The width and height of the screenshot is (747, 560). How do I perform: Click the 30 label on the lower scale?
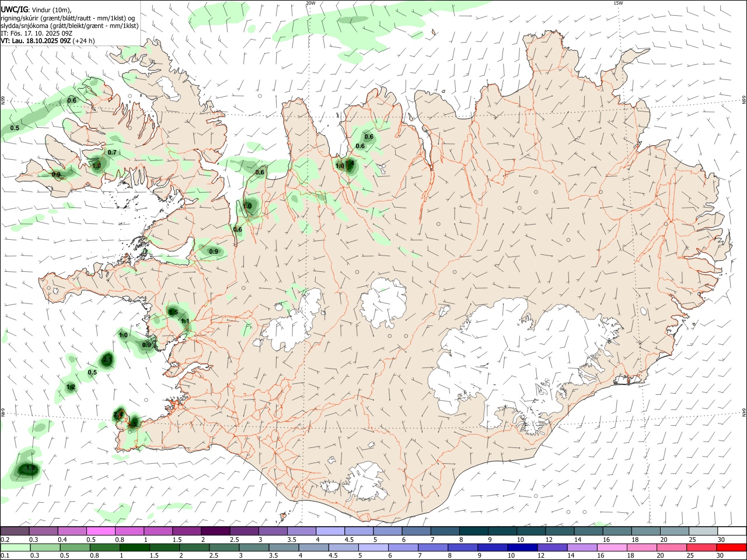(x=720, y=556)
